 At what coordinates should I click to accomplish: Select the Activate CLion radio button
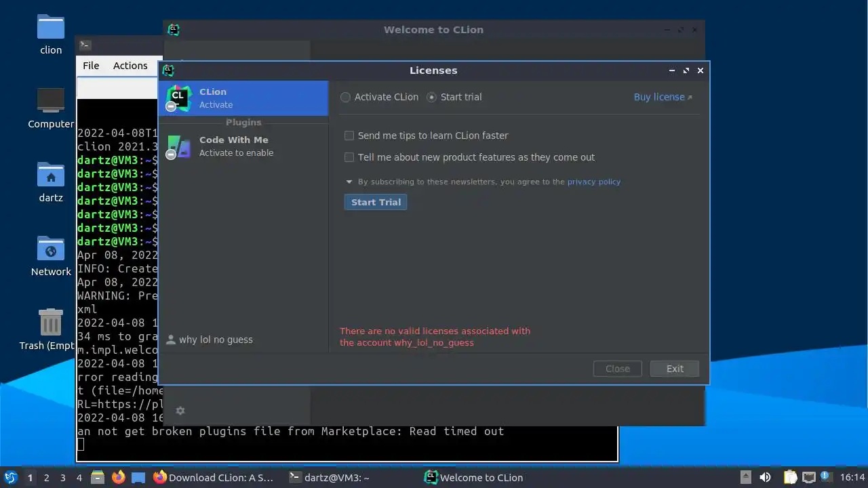(346, 97)
